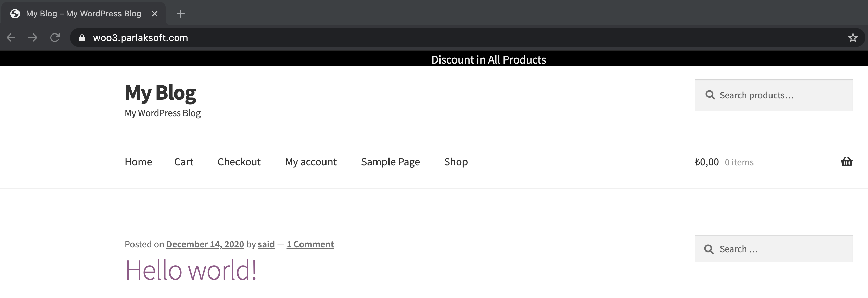Open the Shop page

[x=456, y=162]
